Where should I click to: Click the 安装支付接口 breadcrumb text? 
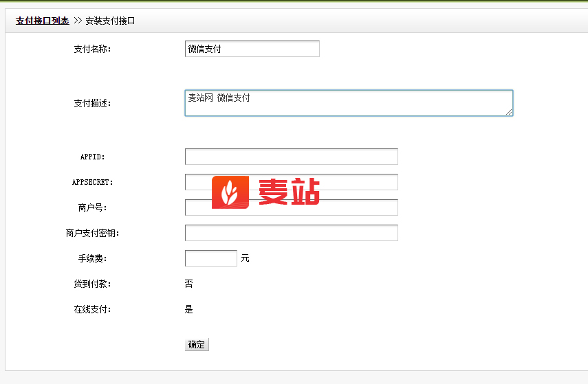(x=110, y=21)
